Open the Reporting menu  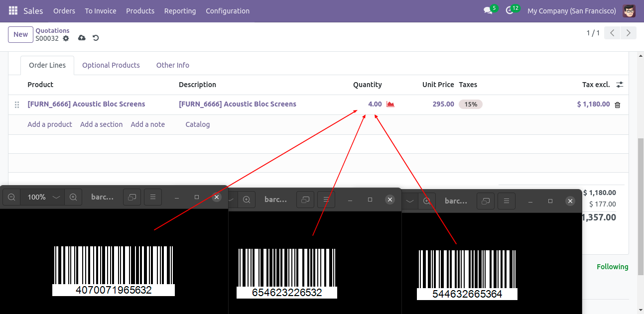pos(180,11)
